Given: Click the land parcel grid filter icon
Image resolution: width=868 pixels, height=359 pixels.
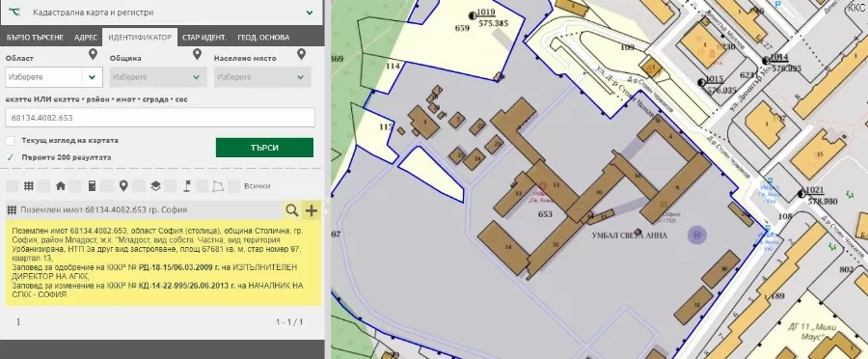Looking at the screenshot, I should tap(28, 186).
